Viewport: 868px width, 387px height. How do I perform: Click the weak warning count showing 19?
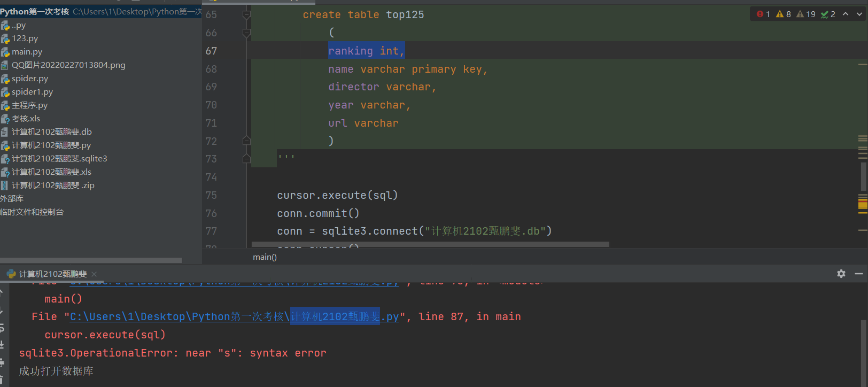(x=806, y=14)
